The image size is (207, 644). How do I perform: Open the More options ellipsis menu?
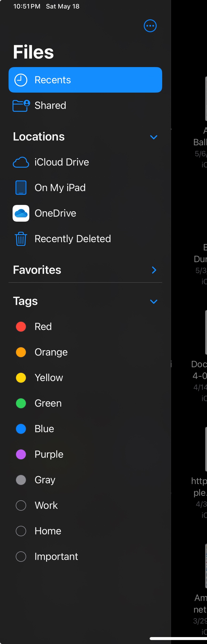coord(150,26)
